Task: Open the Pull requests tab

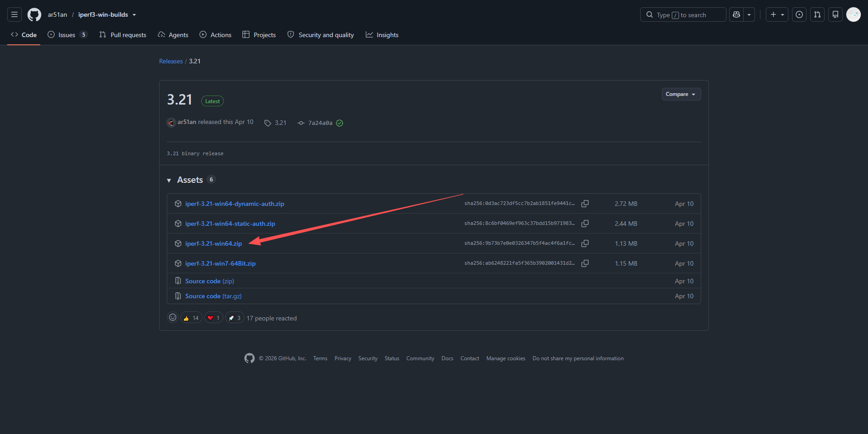Action: 123,35
